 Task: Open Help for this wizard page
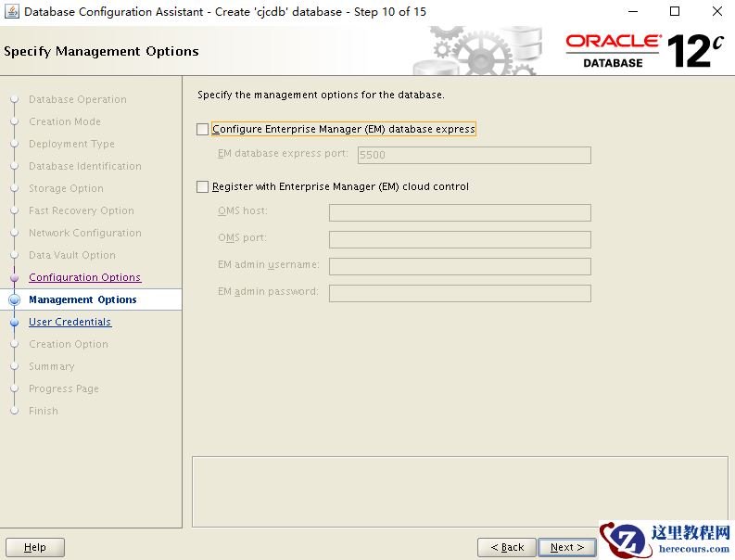click(x=35, y=547)
